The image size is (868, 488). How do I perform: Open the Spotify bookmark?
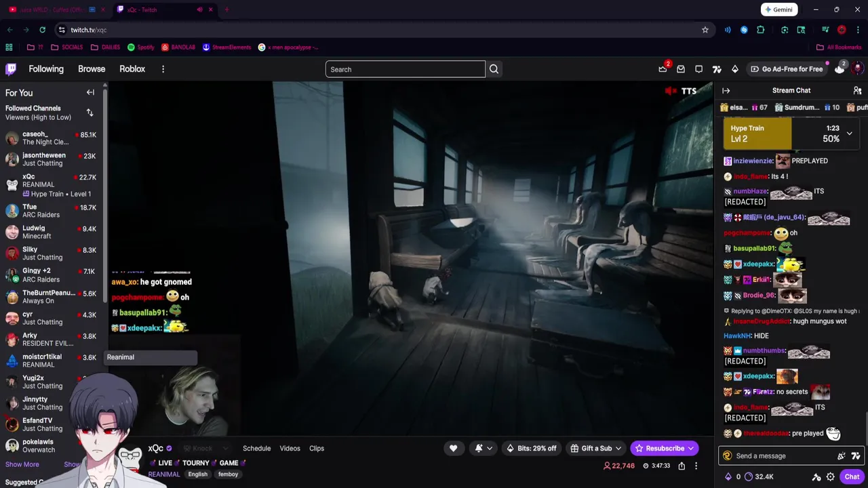coord(141,47)
